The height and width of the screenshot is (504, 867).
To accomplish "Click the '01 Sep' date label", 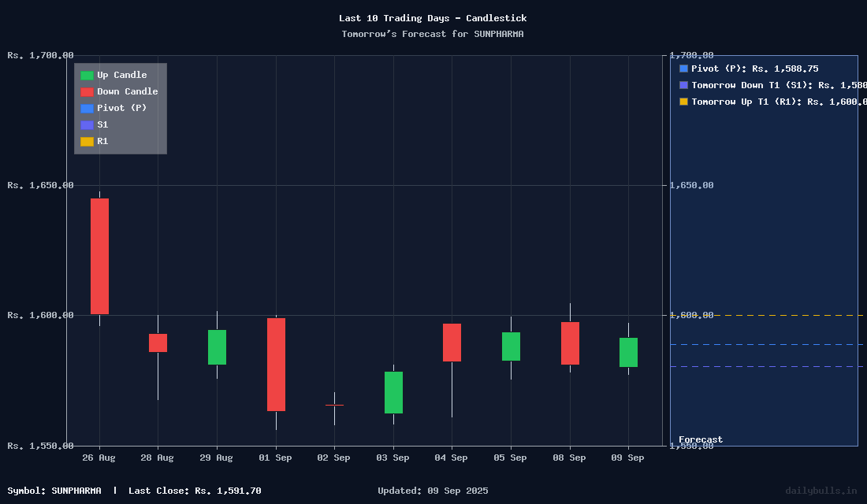I will tap(275, 458).
